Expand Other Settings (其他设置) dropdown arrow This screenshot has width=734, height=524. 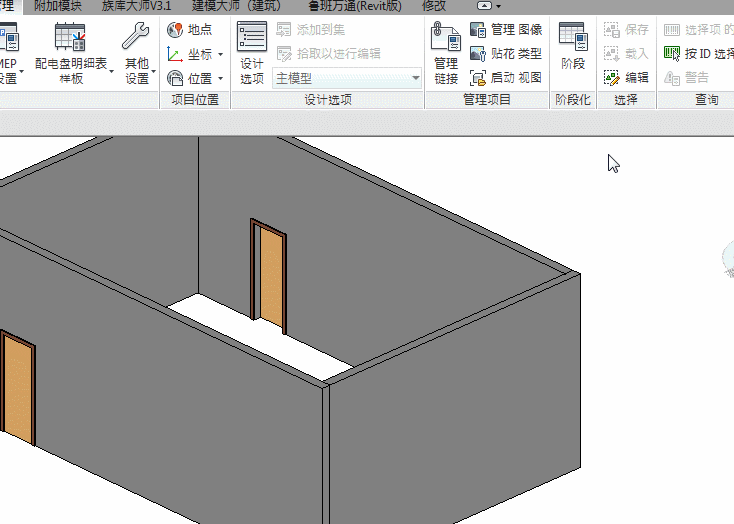coord(154,71)
